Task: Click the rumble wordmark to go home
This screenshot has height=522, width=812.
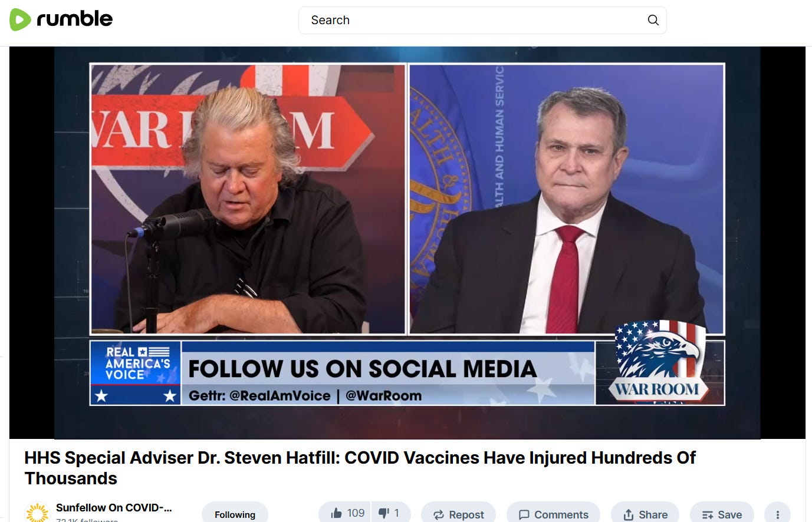Action: point(74,19)
